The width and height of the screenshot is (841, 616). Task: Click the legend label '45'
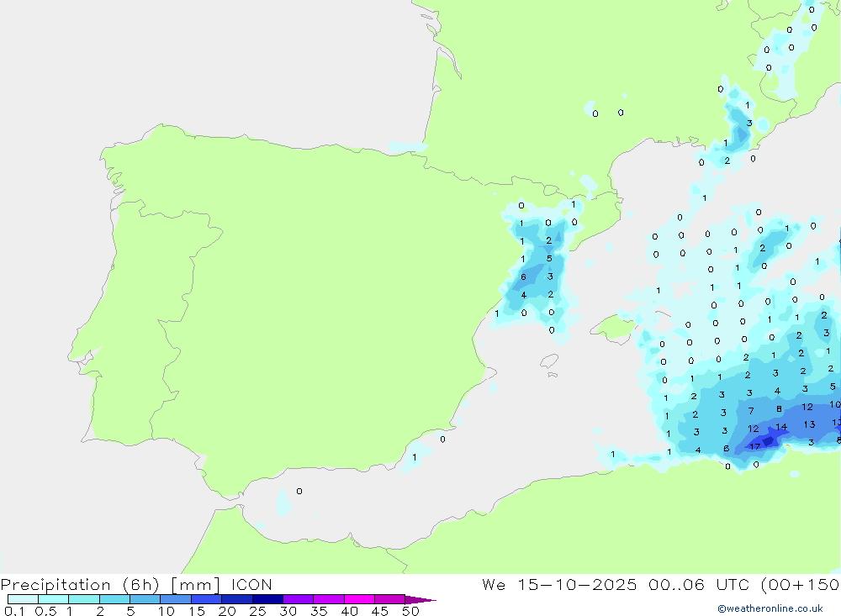pos(380,611)
